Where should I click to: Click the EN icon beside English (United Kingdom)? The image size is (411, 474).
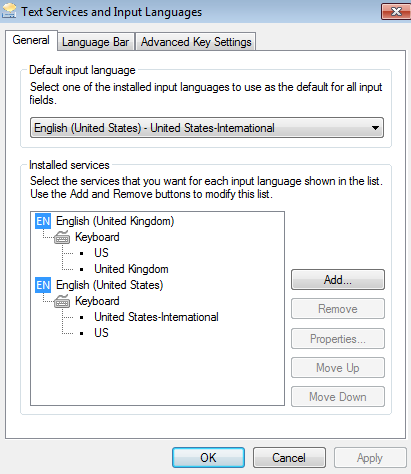click(x=43, y=221)
